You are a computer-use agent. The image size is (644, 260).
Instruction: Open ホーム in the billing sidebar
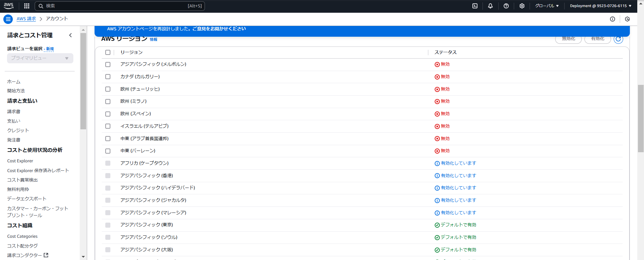point(14,82)
